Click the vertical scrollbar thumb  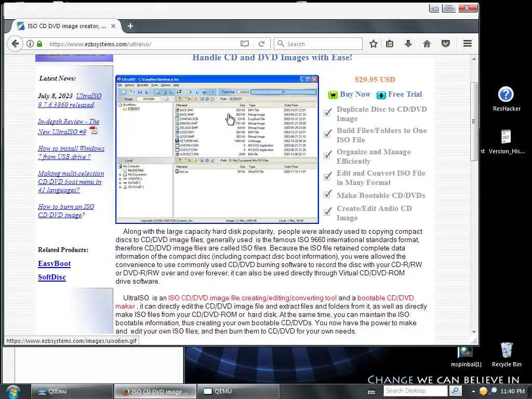474,122
